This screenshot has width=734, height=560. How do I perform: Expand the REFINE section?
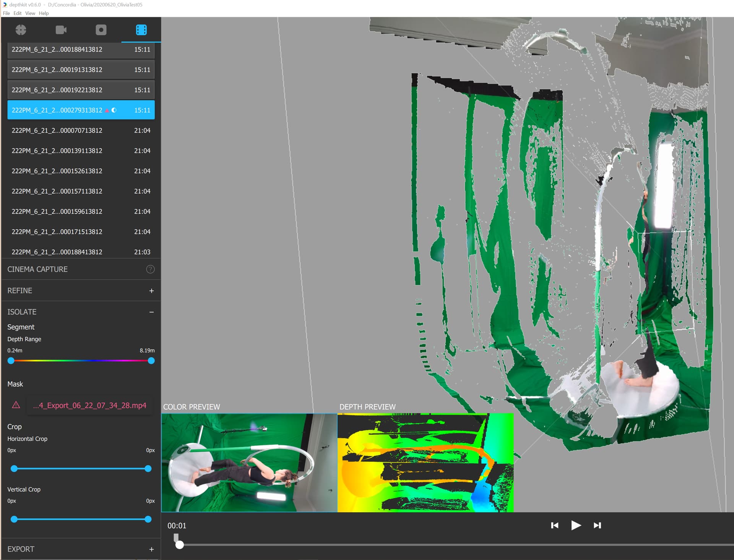[x=151, y=291]
